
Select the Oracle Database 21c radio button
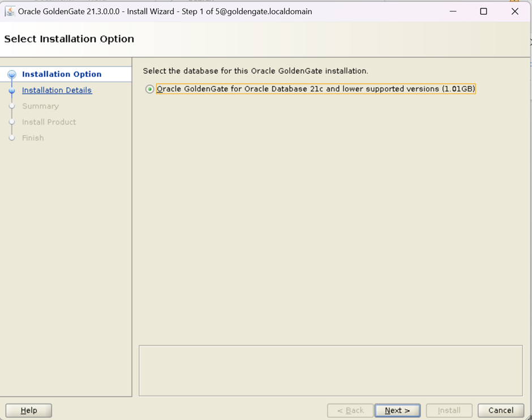[149, 89]
